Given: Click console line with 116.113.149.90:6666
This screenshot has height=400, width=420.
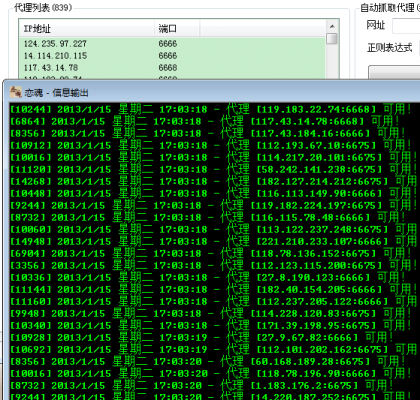Looking at the screenshot, I should point(214,193).
